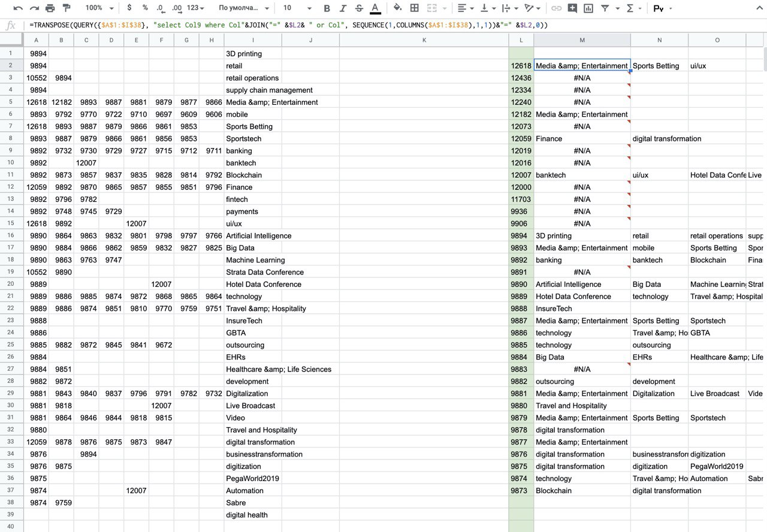Select column M header
The image size is (767, 532).
click(x=582, y=40)
